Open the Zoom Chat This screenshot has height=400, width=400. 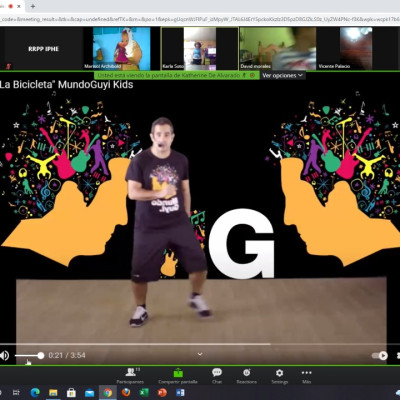pyautogui.click(x=217, y=376)
